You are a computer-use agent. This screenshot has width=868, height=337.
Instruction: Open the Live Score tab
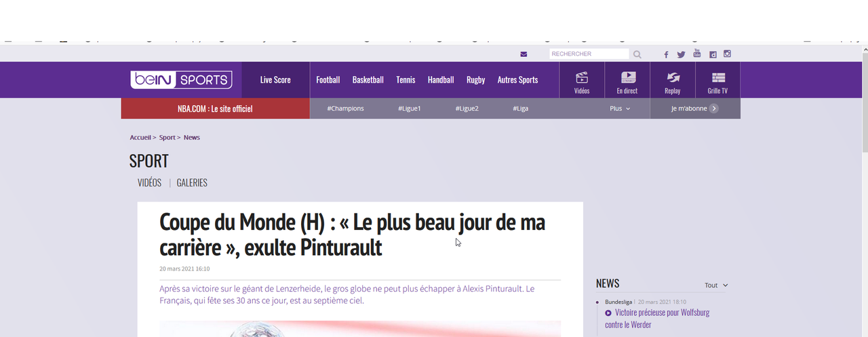tap(275, 80)
